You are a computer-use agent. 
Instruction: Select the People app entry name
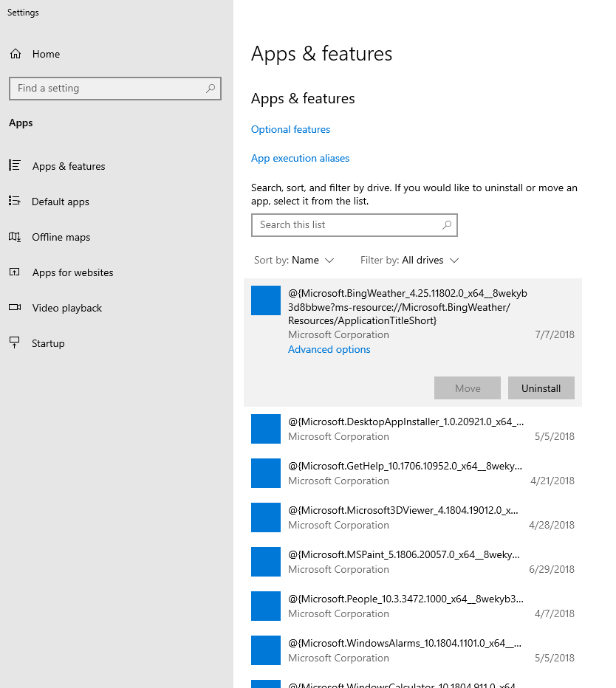pyautogui.click(x=405, y=599)
